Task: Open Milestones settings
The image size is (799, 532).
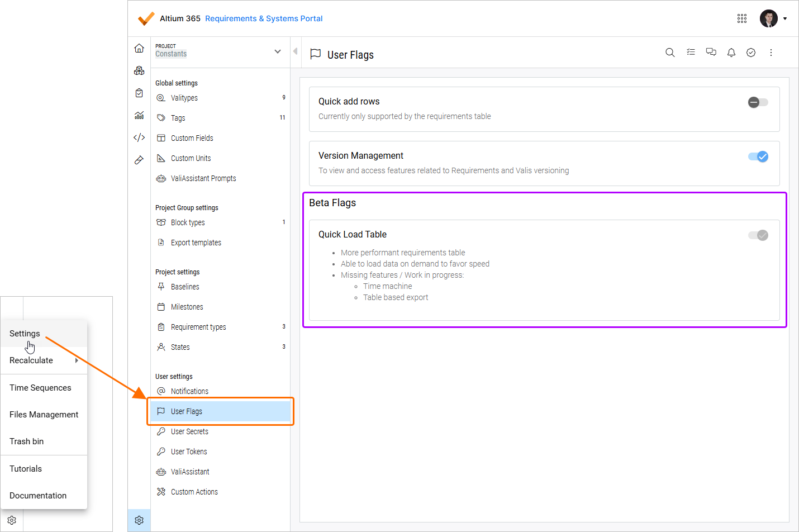Action: tap(220, 307)
